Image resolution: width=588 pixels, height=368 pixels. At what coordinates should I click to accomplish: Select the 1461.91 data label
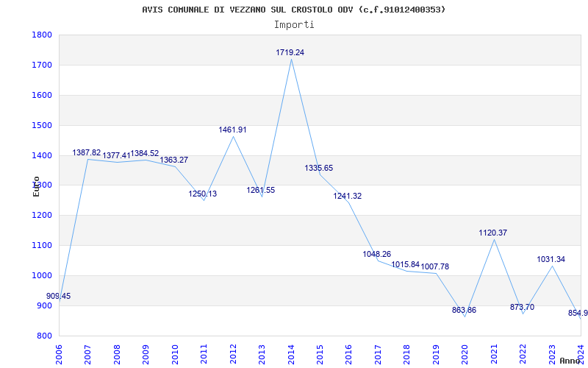232,130
